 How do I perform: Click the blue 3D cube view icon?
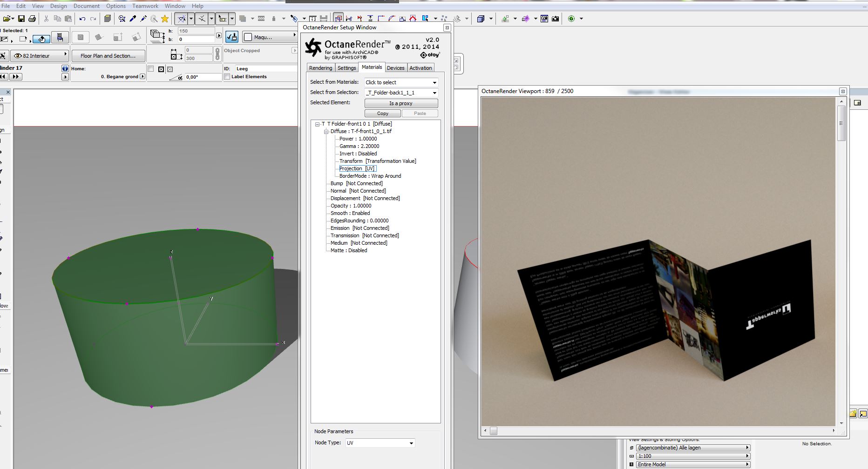(481, 19)
